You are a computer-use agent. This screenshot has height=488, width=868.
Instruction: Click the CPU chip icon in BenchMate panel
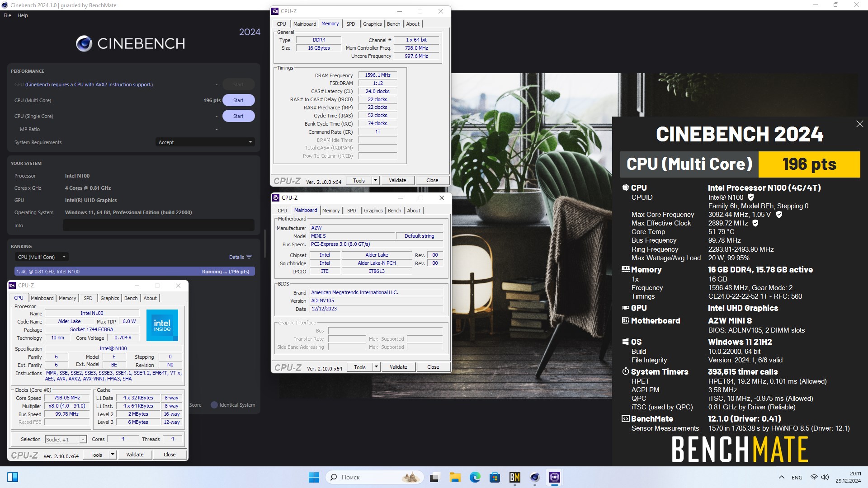(626, 188)
